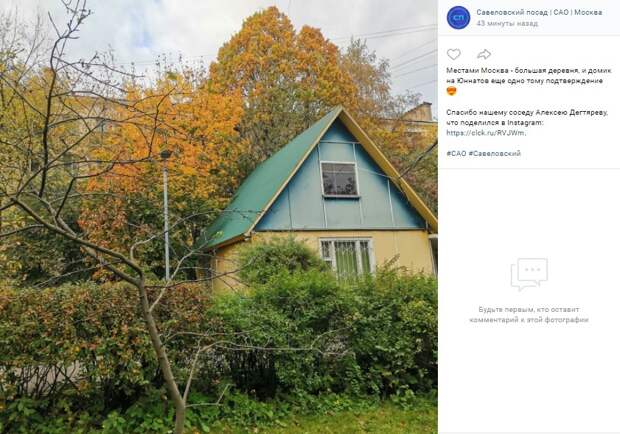Open the #Савеловский hashtag

pos(495,153)
